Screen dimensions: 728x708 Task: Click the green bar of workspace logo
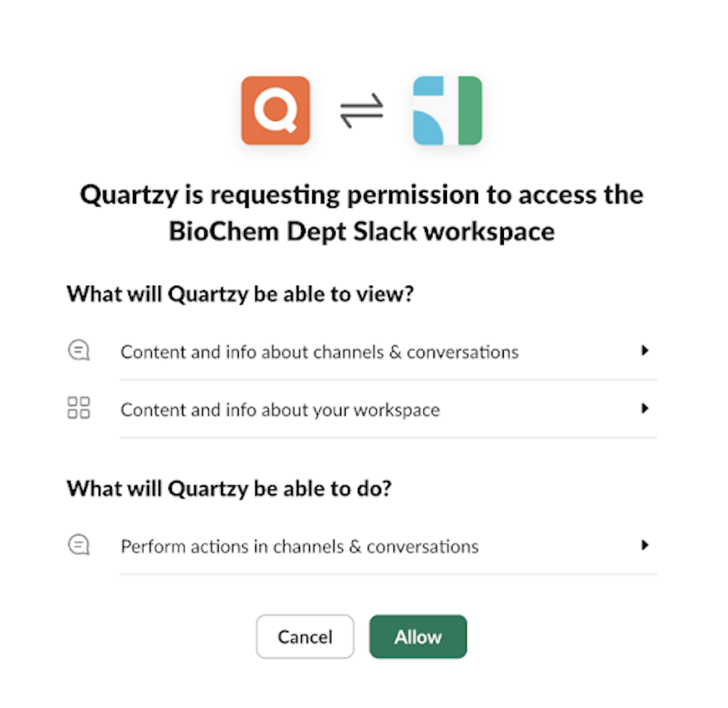pyautogui.click(x=470, y=110)
